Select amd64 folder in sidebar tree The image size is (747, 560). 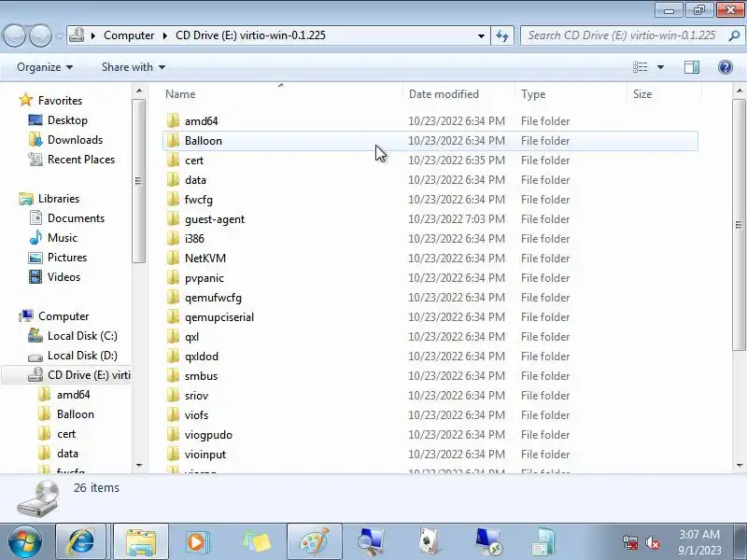click(74, 394)
